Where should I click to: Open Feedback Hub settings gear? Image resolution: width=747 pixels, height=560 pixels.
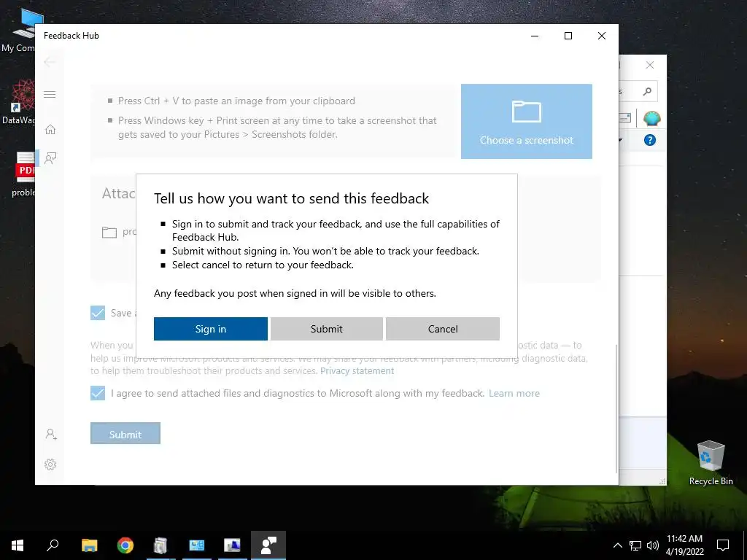(50, 464)
